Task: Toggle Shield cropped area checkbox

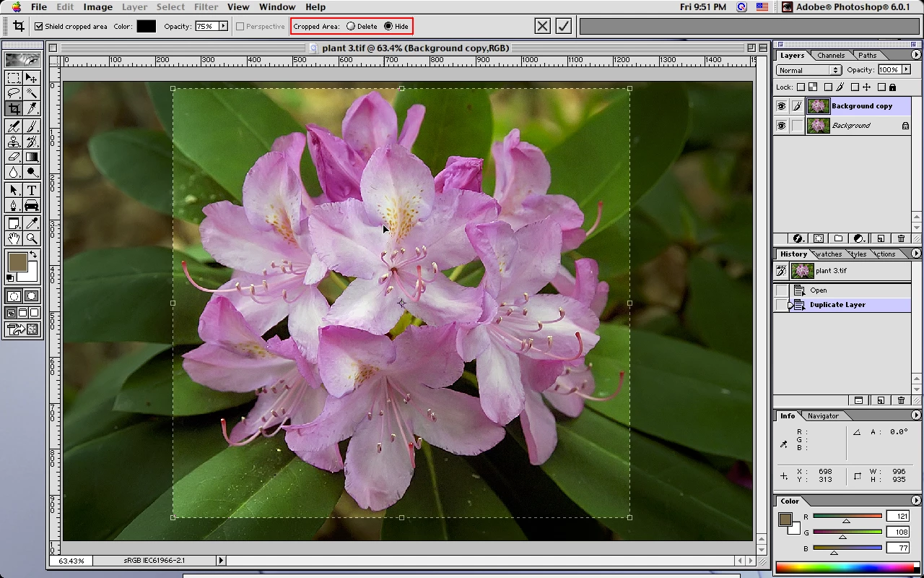Action: [39, 26]
